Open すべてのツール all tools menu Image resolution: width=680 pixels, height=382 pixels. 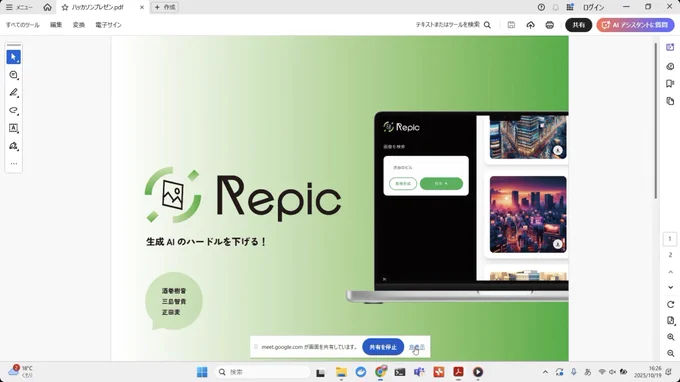pos(23,25)
